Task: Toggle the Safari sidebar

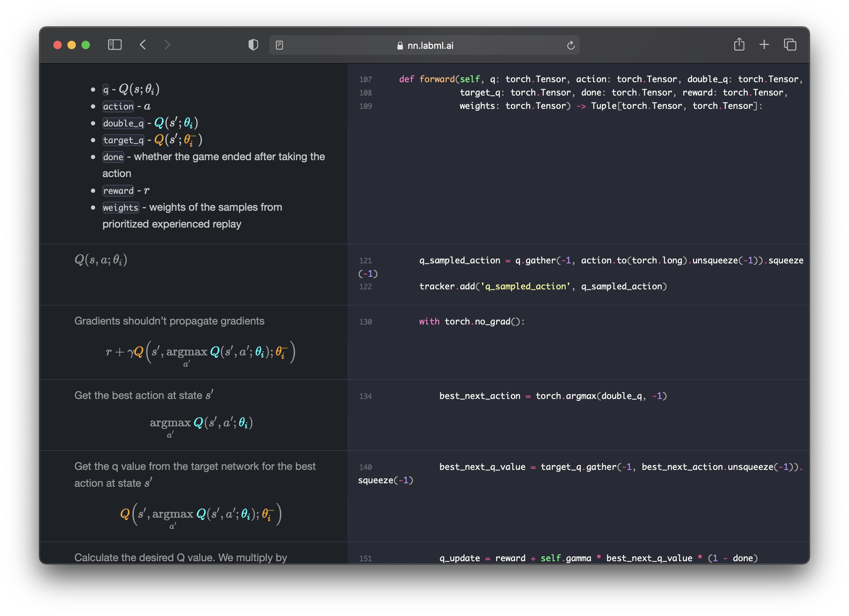Action: (114, 45)
